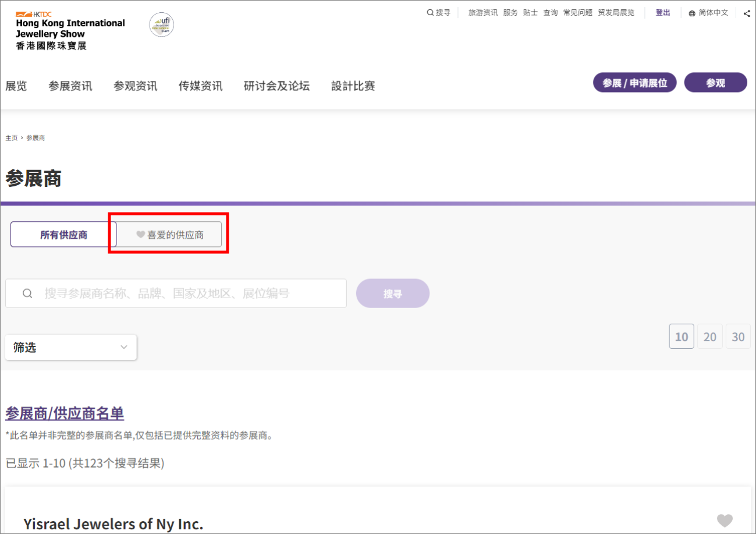Click magnifier icon inside exhibitor search box
Screen dimensions: 756x534
tap(27, 293)
